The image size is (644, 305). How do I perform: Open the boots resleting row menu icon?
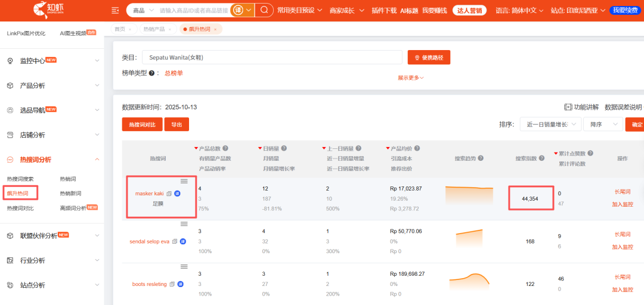[184, 266]
